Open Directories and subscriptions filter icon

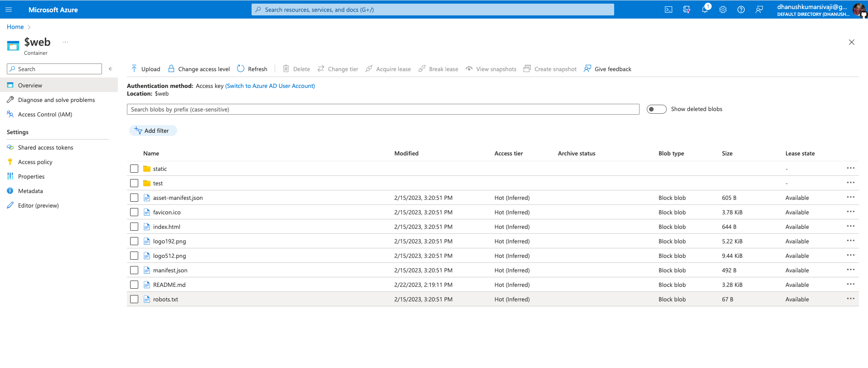click(x=687, y=10)
